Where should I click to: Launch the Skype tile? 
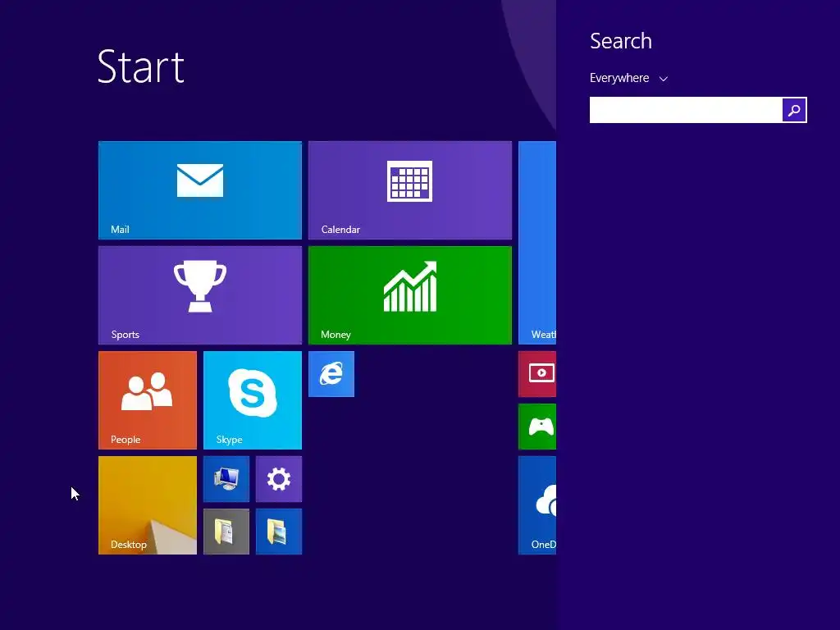pos(253,400)
